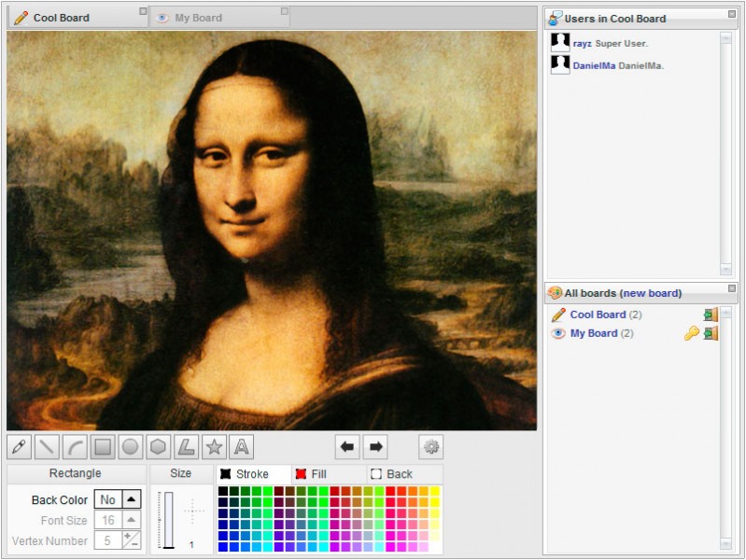Pick the pure blue swatch in palette's bottom-left corner
The image size is (746, 560).
click(x=223, y=547)
